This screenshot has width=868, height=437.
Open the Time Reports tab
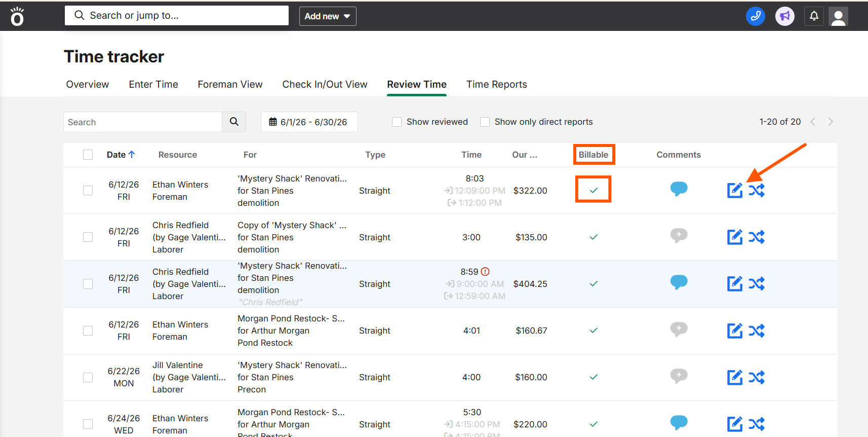point(496,84)
